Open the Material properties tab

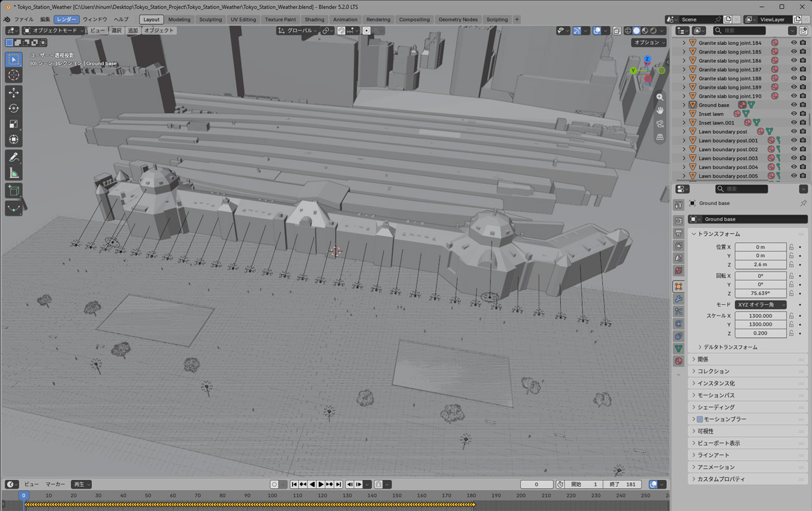pos(679,361)
